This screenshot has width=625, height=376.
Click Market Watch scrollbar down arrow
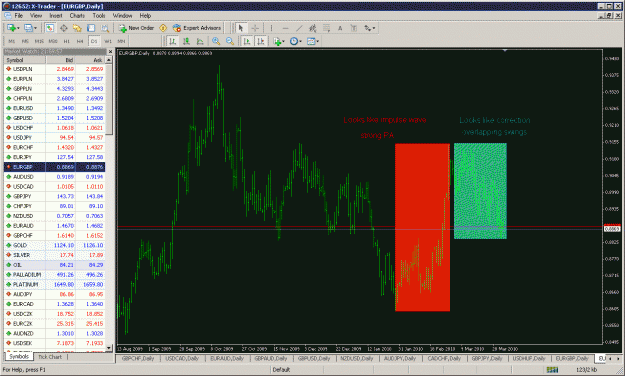pyautogui.click(x=109, y=348)
